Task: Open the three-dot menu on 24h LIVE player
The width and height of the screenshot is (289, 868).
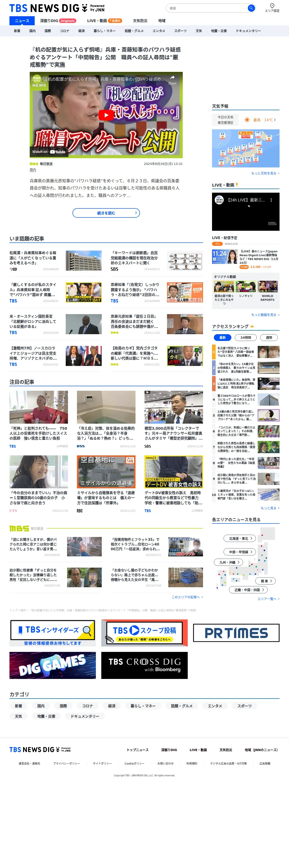Action: tap(271, 200)
